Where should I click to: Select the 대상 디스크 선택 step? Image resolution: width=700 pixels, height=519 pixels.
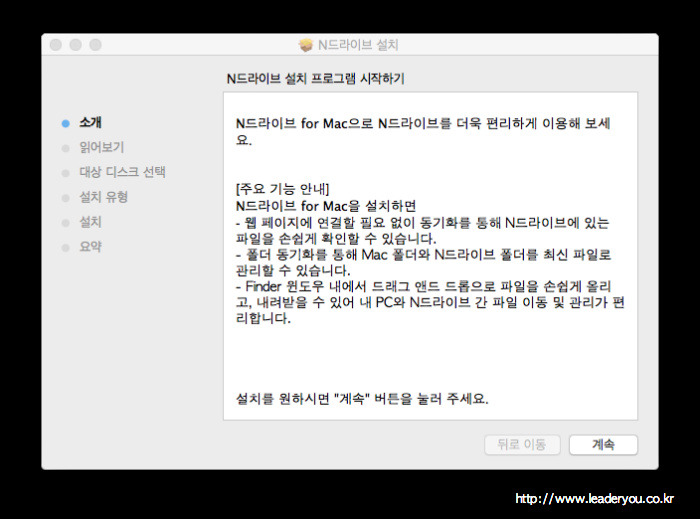[x=122, y=172]
